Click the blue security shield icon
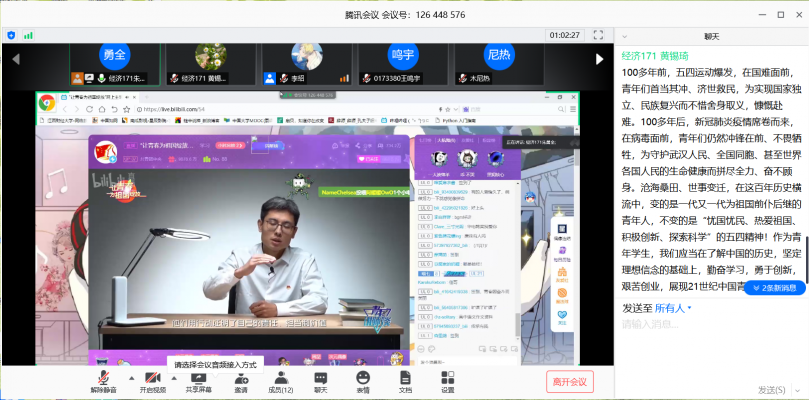Viewport: 809px width, 400px height. point(11,35)
